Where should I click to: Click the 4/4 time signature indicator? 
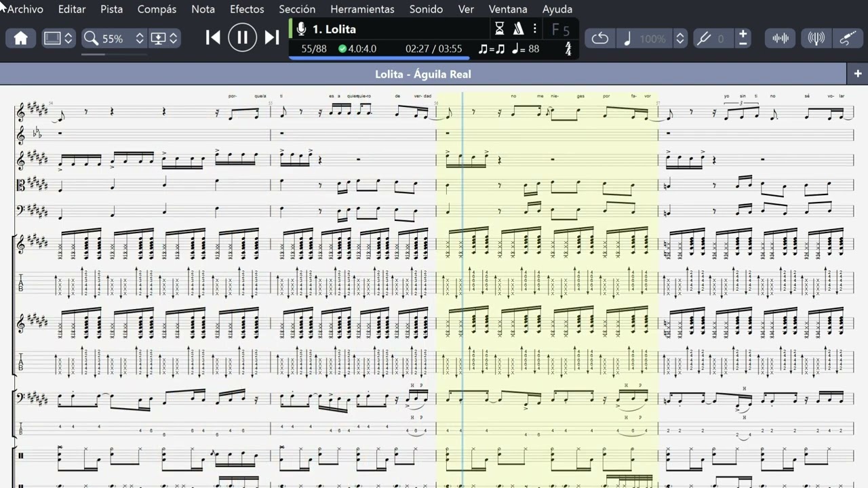click(x=568, y=49)
